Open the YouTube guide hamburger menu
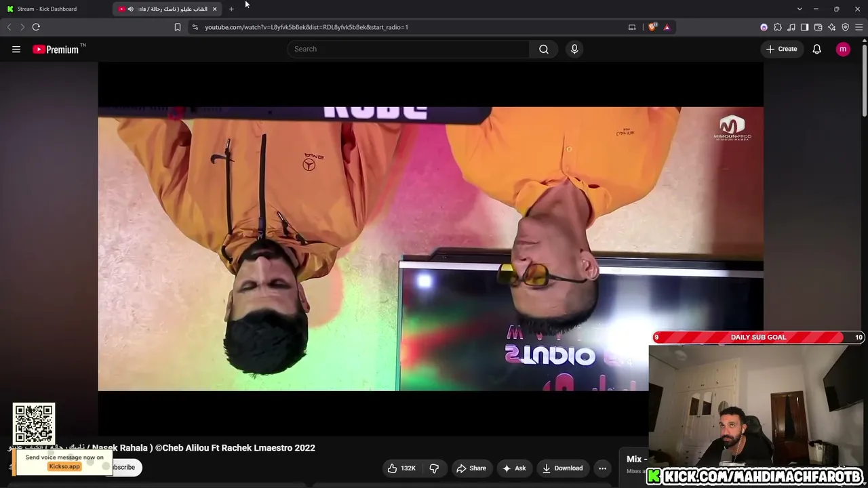The height and width of the screenshot is (488, 868). (x=16, y=49)
